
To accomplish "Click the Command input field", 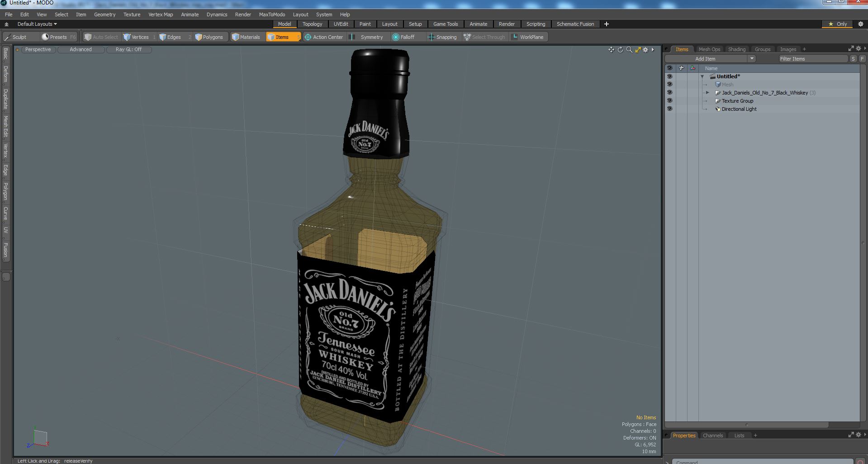I will tap(763, 462).
